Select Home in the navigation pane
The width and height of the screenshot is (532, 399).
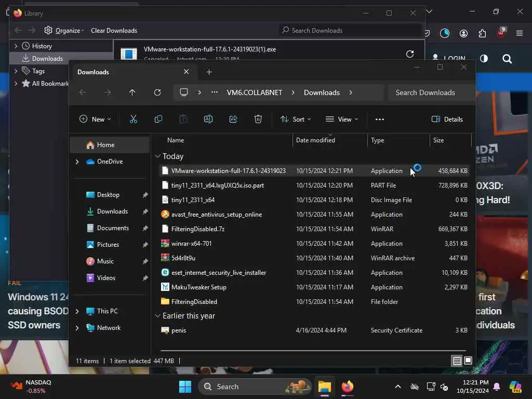click(x=110, y=145)
